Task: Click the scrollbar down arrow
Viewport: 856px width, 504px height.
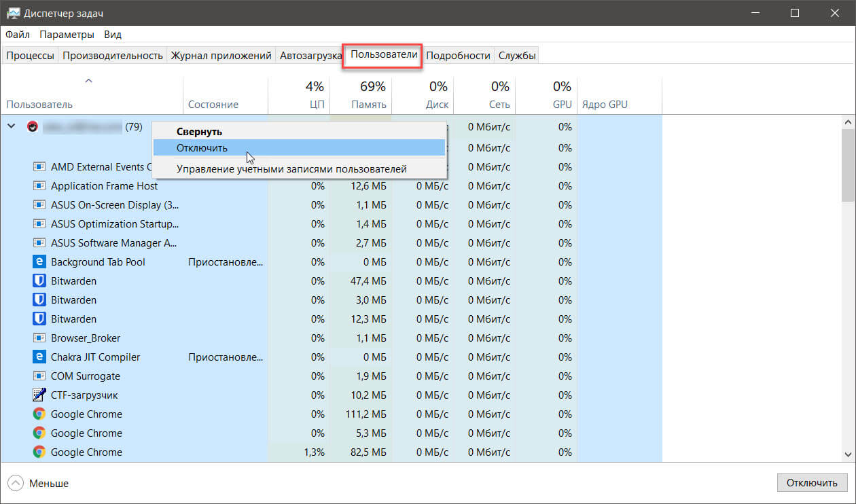Action: coord(849,455)
